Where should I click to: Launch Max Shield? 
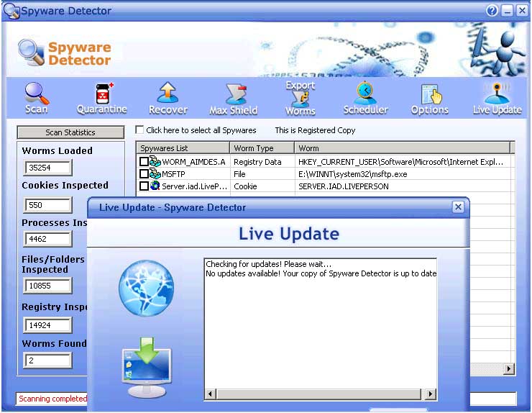point(234,99)
